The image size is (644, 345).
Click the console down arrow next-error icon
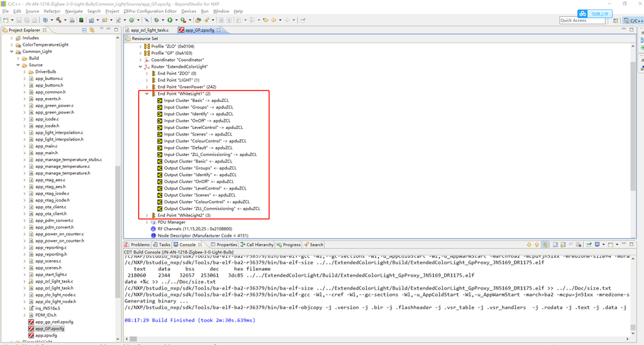pos(529,244)
